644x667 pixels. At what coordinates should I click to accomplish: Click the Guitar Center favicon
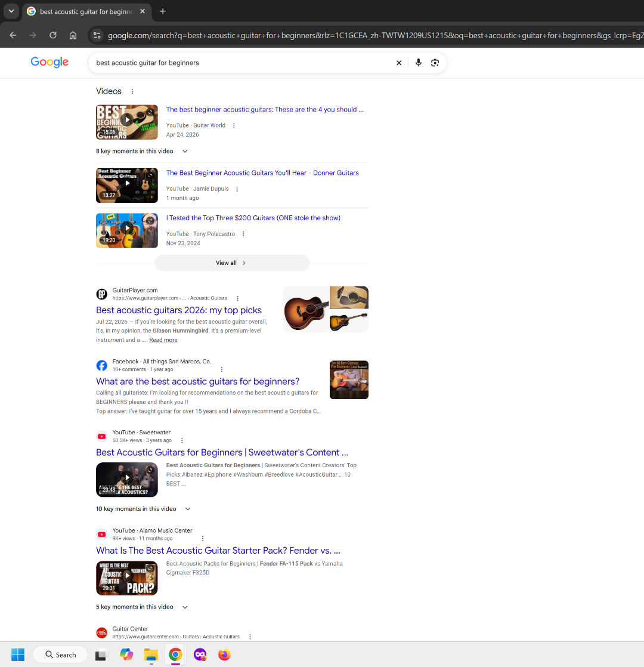[101, 632]
